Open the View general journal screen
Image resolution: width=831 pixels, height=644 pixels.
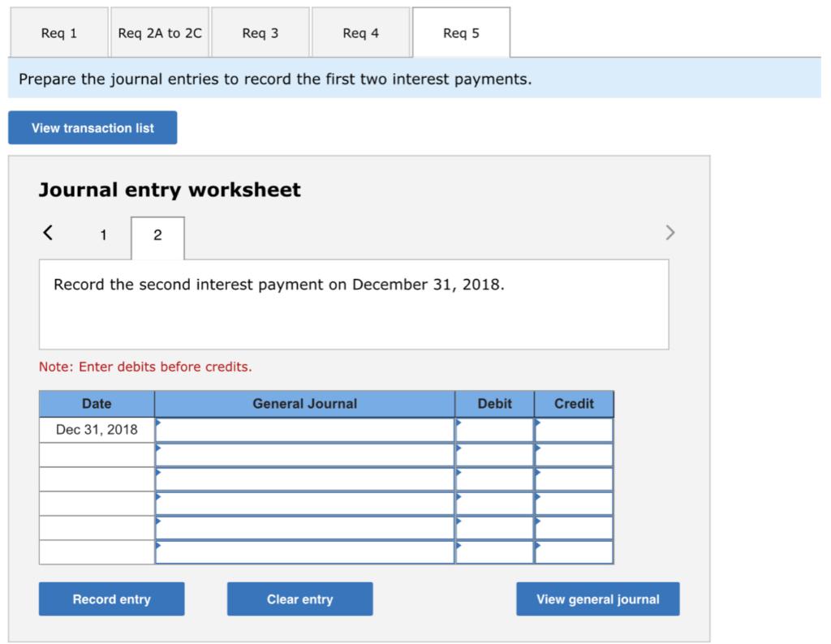click(x=597, y=599)
